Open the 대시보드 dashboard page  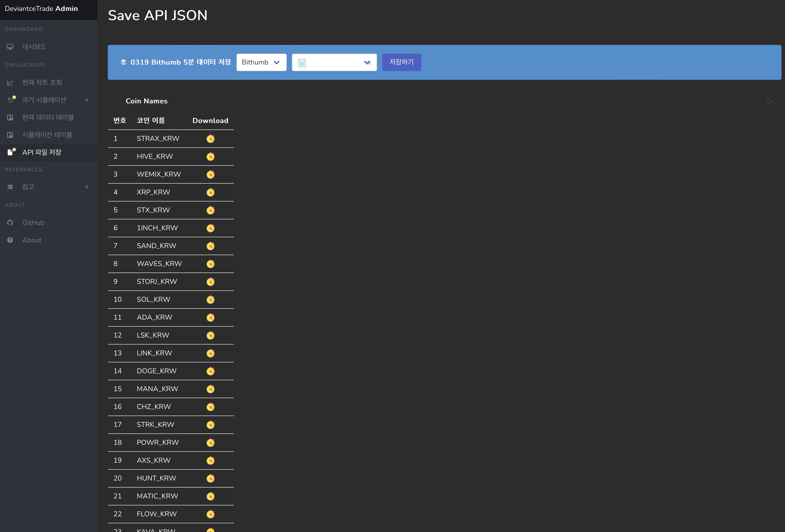pyautogui.click(x=34, y=47)
